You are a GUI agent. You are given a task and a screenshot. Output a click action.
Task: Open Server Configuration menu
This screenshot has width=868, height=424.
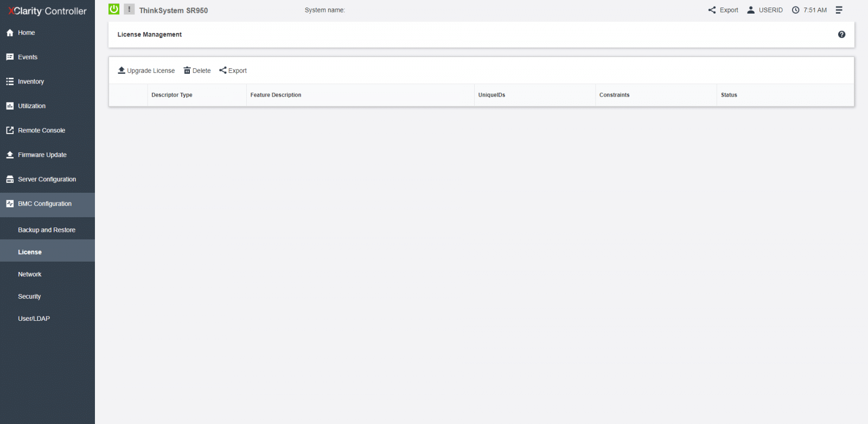47,179
